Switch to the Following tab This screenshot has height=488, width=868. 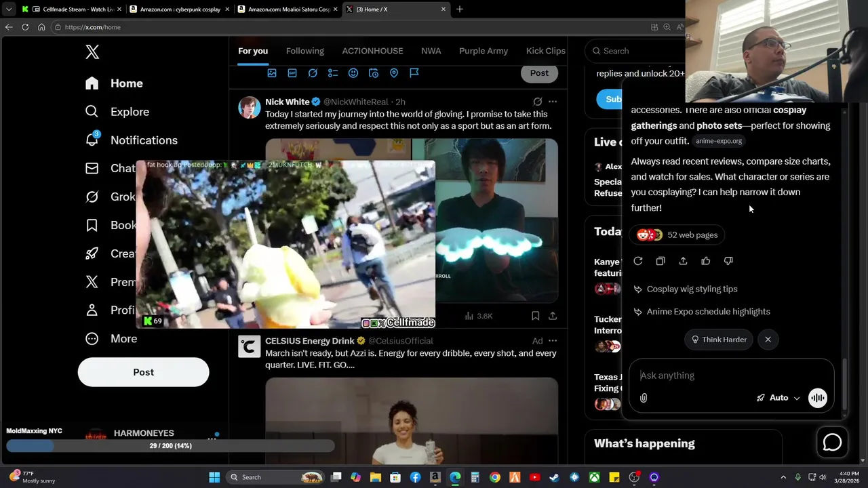coord(305,51)
